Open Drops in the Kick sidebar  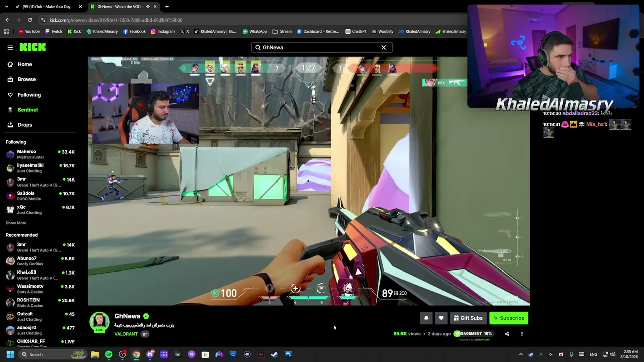[x=20, y=125]
